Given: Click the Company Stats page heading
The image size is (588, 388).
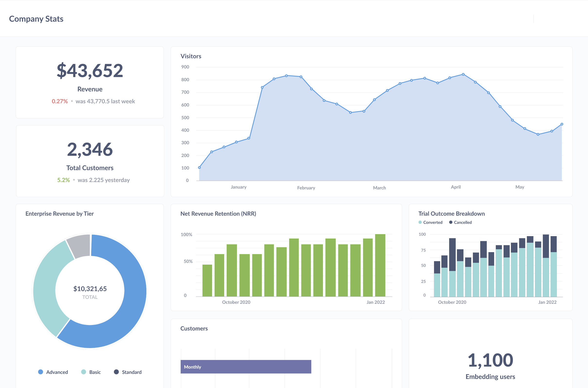Looking at the screenshot, I should coord(36,18).
